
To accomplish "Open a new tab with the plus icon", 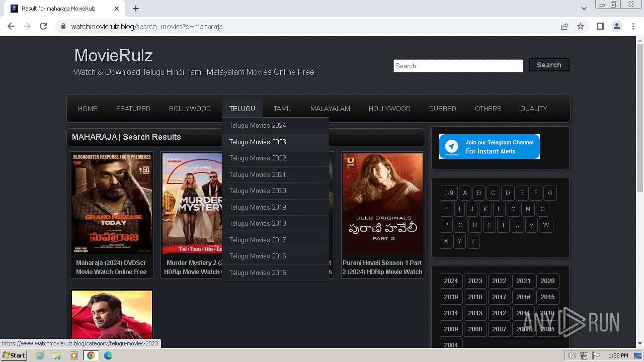I will click(x=136, y=9).
